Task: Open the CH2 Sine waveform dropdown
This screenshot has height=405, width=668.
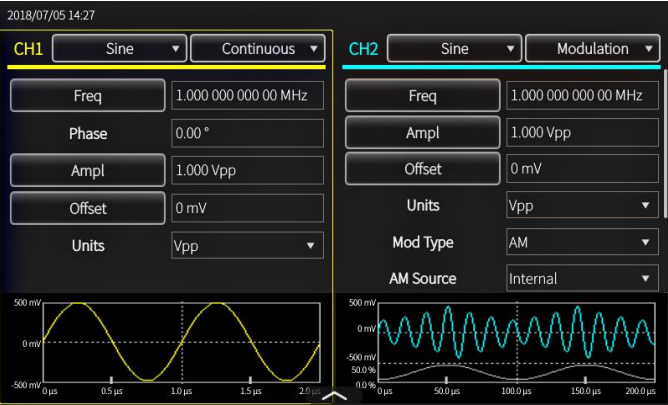Action: coord(454,48)
